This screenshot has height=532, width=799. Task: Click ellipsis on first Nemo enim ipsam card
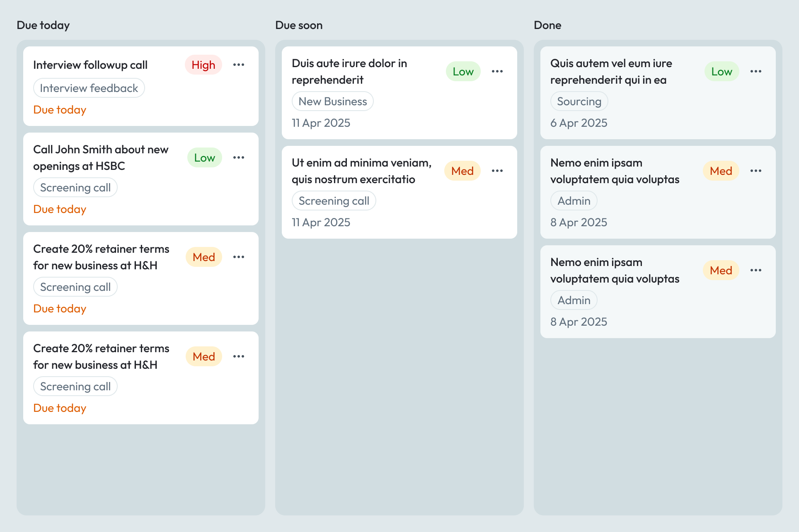(756, 171)
